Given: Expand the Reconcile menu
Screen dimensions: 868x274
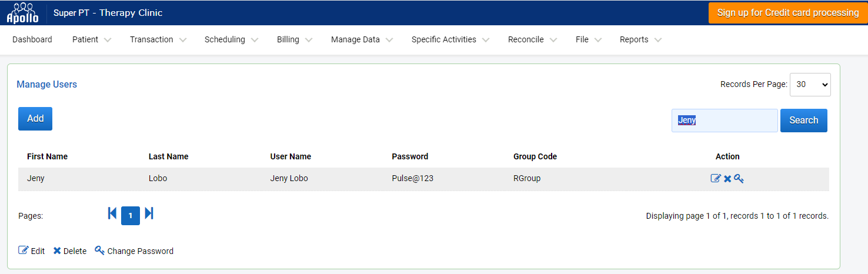Looking at the screenshot, I should click(532, 39).
